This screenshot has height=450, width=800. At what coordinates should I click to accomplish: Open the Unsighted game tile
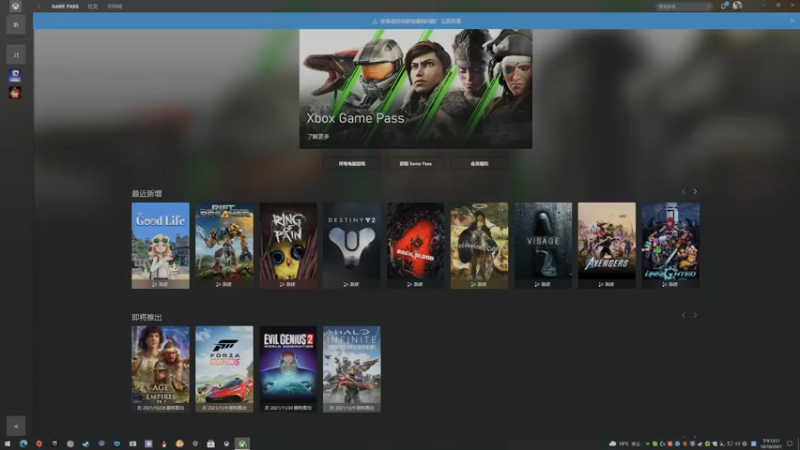click(x=670, y=245)
